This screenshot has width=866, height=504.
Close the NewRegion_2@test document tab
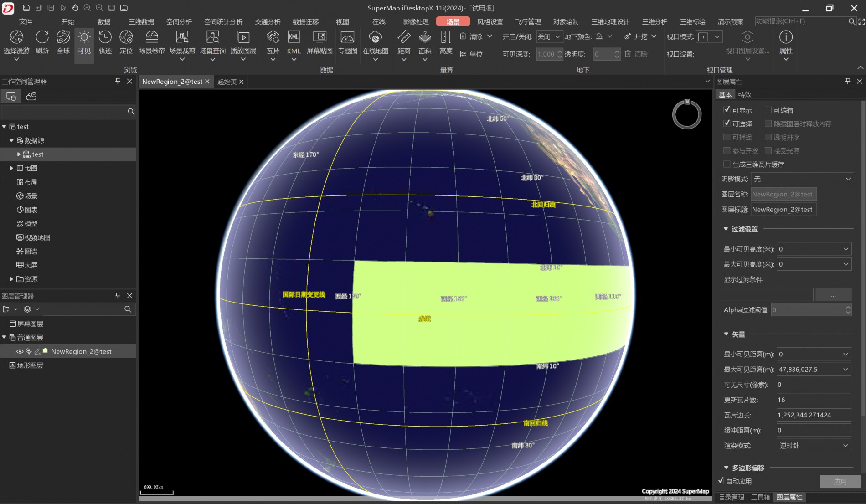[207, 82]
